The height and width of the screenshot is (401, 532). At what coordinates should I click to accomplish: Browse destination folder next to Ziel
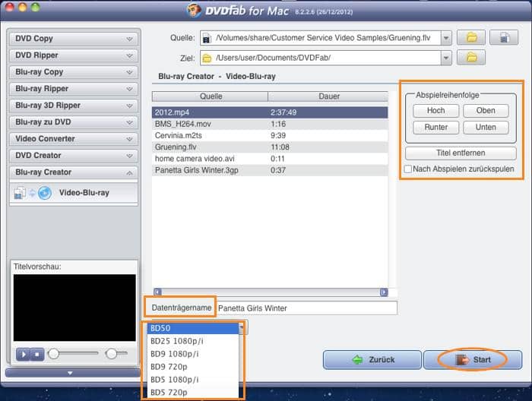(471, 58)
